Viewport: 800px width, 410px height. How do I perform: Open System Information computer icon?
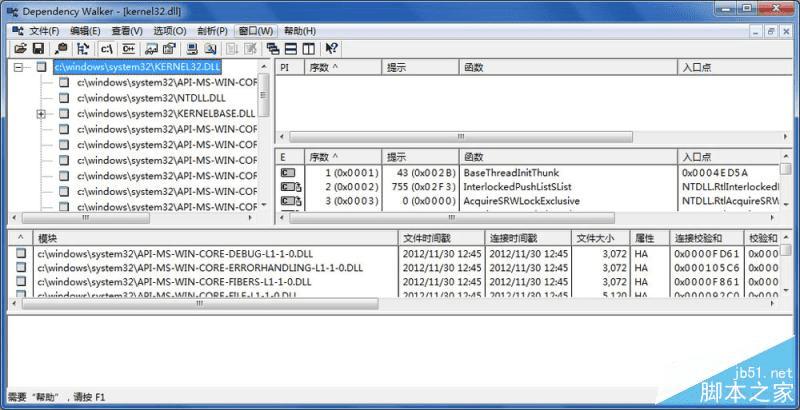point(192,49)
